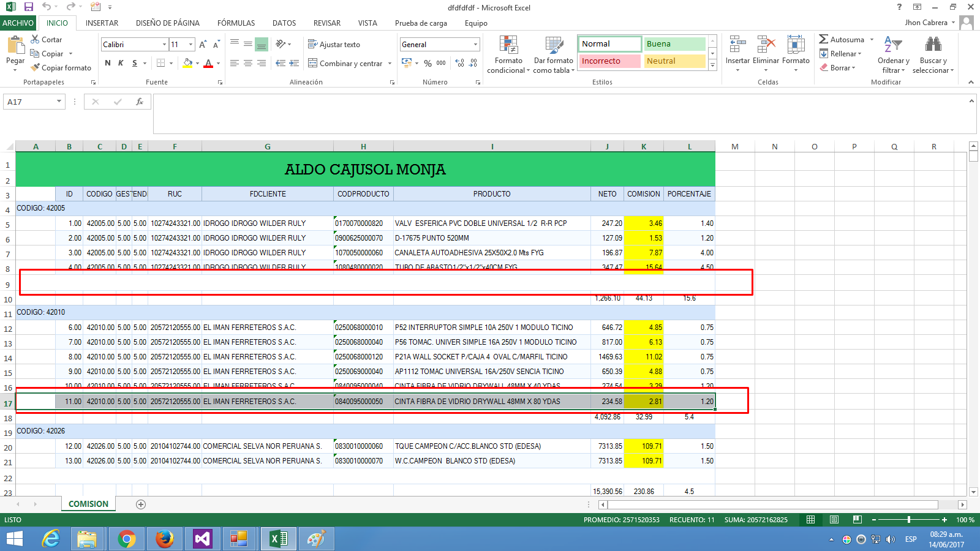Add a new sheet with plus icon
The image size is (980, 551).
pos(141,504)
